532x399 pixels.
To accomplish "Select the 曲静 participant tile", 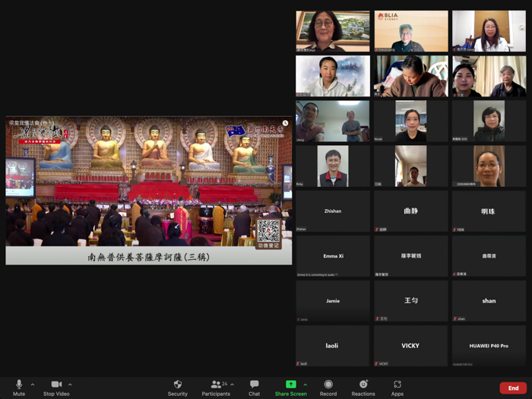I will click(x=411, y=211).
